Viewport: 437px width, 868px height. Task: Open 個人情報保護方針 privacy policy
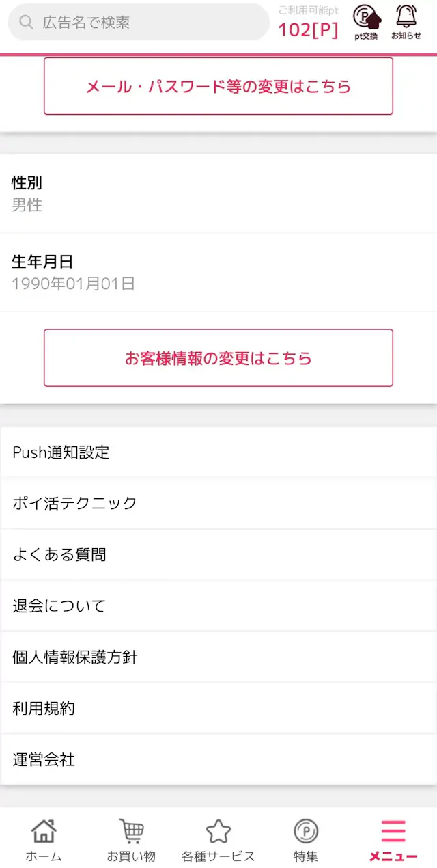tap(218, 657)
